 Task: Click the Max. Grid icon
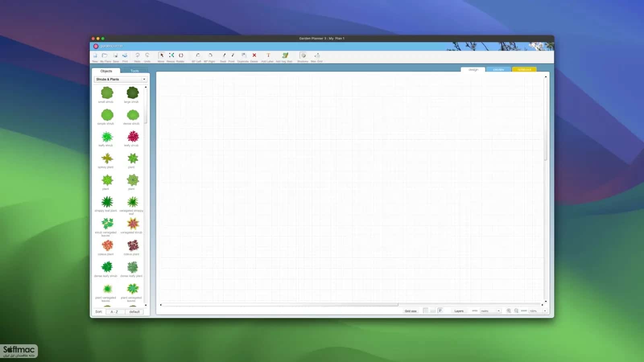[317, 56]
